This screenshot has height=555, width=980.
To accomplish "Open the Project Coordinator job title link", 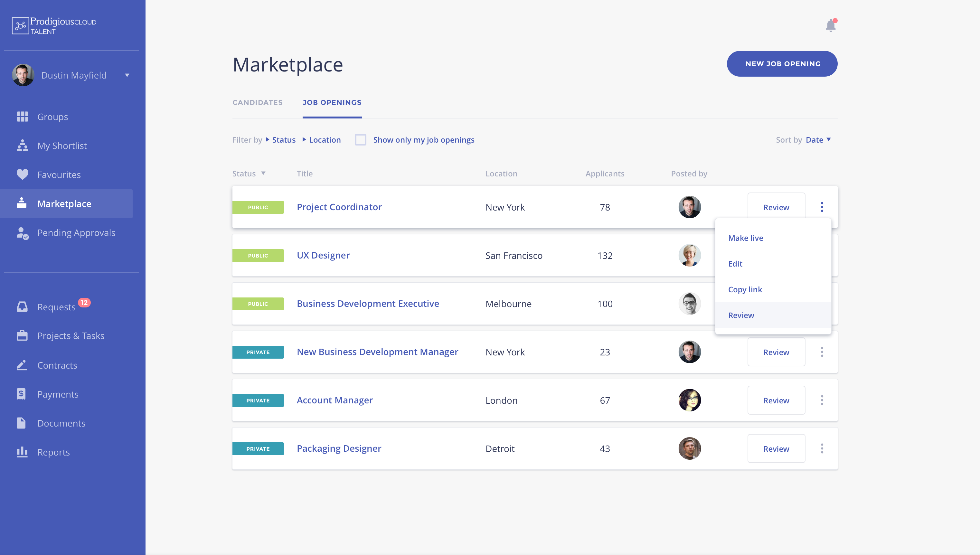I will (339, 207).
